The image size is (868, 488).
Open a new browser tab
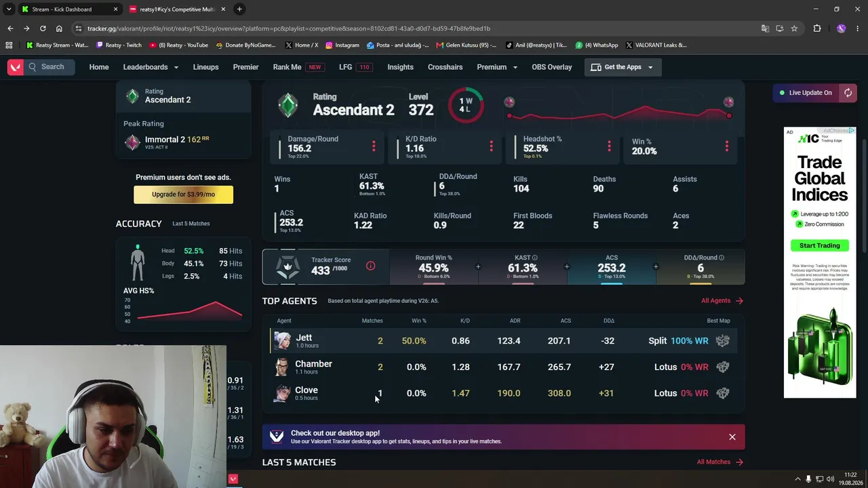click(x=239, y=9)
